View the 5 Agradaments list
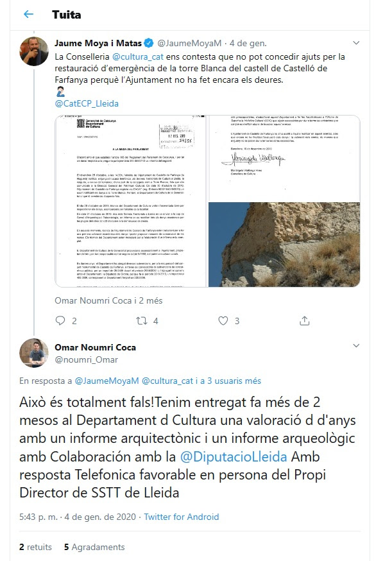Viewport: 392px width, 561px height. click(94, 547)
